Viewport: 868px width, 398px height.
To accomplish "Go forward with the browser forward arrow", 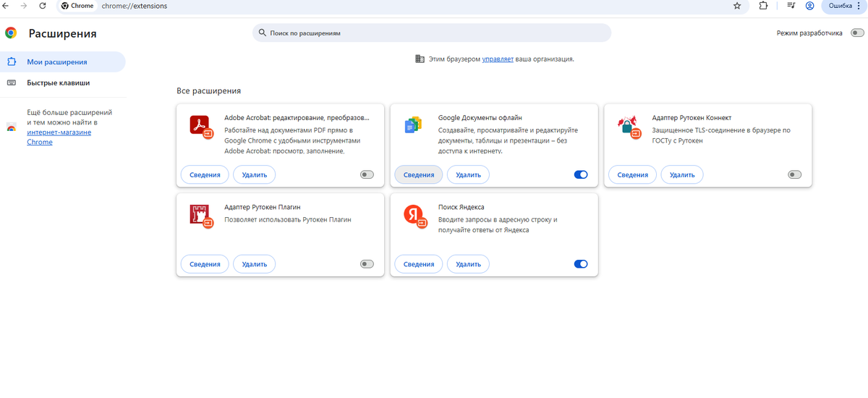I will [x=25, y=6].
